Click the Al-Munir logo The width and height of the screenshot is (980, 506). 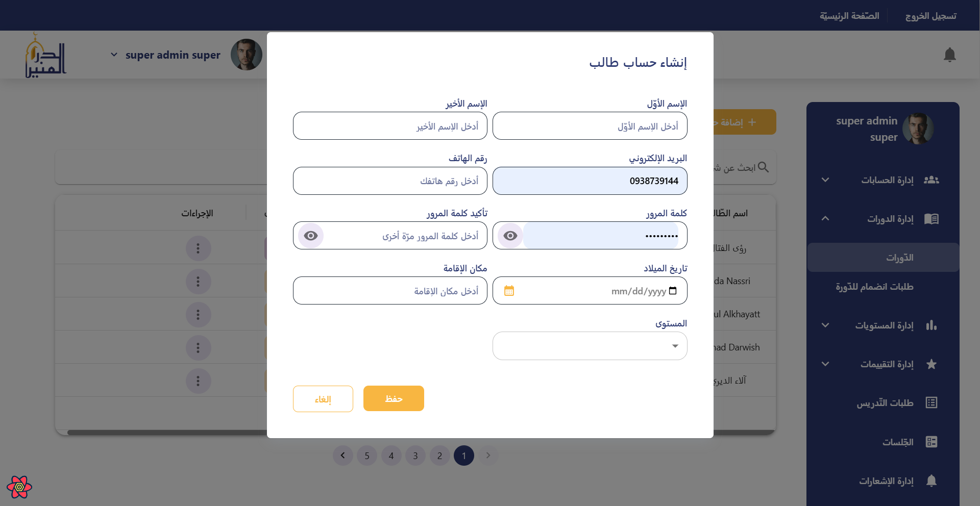tap(46, 56)
